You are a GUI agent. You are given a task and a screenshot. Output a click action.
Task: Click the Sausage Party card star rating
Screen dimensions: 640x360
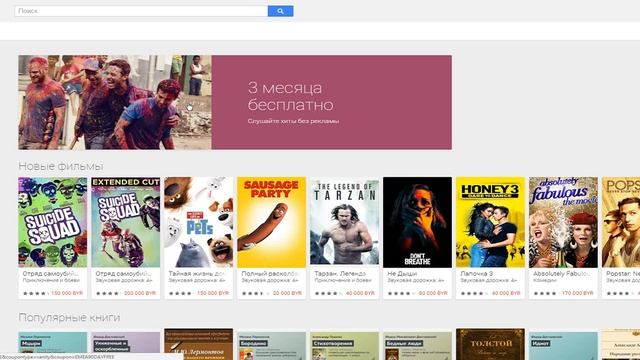point(255,293)
